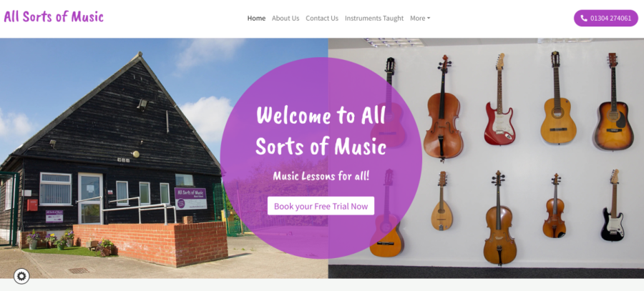Click the Music Lessons for all tagline
Viewport: 644px width, 291px height.
click(321, 177)
